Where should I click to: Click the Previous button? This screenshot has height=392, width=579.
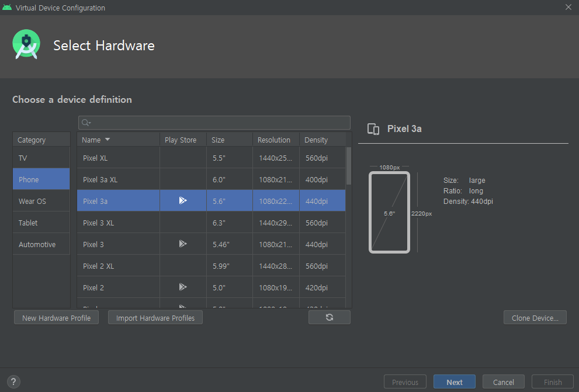[x=405, y=382]
